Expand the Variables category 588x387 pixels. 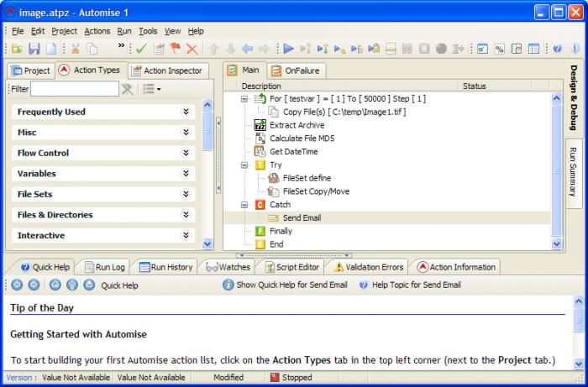coord(103,174)
